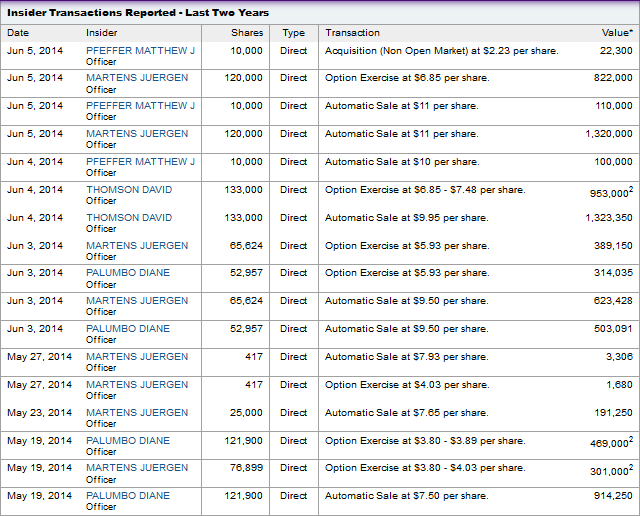The height and width of the screenshot is (516, 640).
Task: Click the value 389,150
Action: (613, 246)
